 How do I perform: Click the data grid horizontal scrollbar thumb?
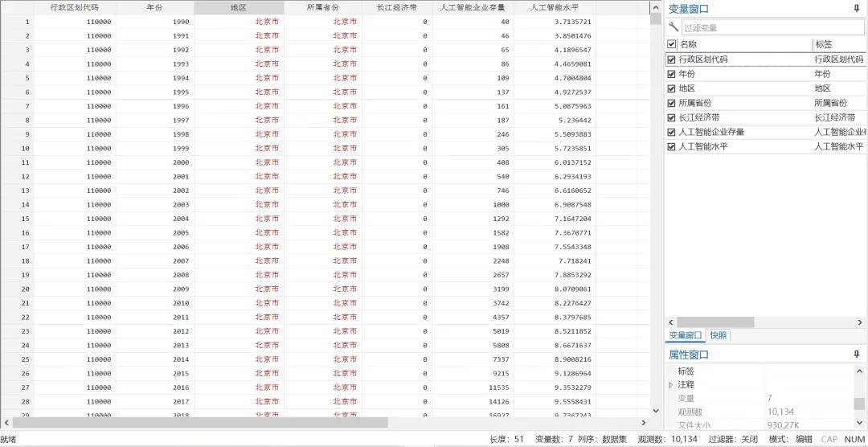click(x=200, y=423)
